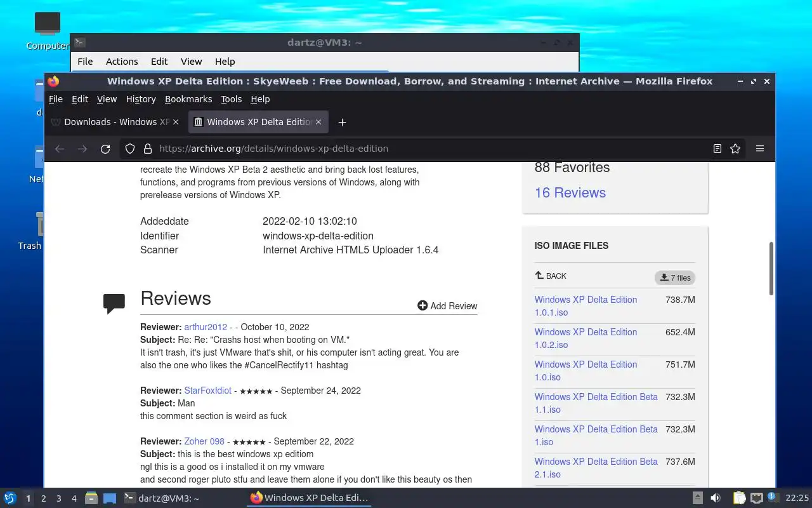This screenshot has width=812, height=508.
Task: Click the reviews speech bubble icon
Action: coord(114,304)
